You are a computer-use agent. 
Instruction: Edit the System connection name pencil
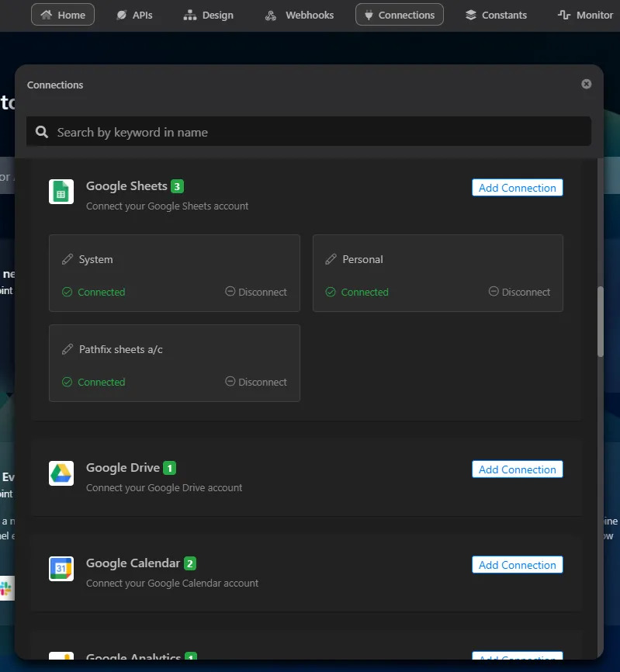click(68, 259)
